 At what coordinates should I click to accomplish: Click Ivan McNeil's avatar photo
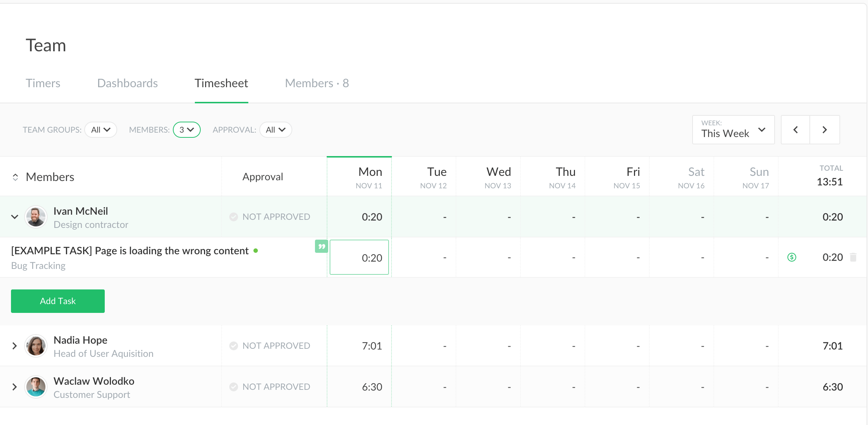point(36,217)
